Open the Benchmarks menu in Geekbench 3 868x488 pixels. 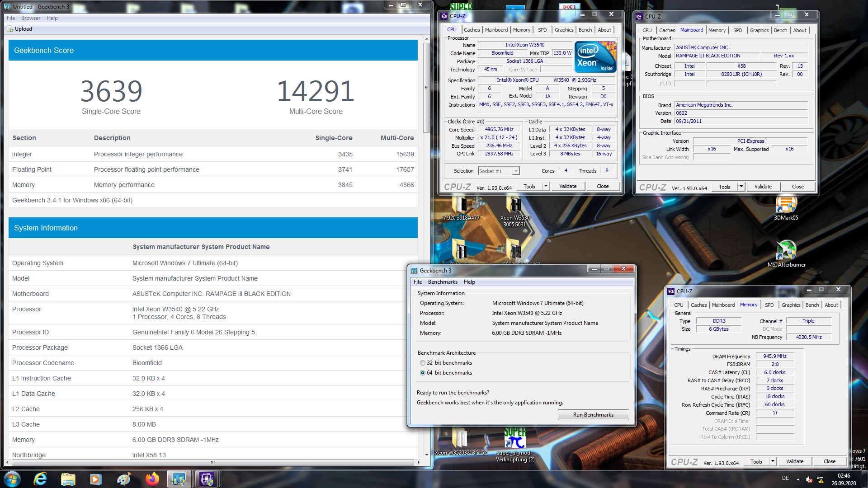coord(443,282)
